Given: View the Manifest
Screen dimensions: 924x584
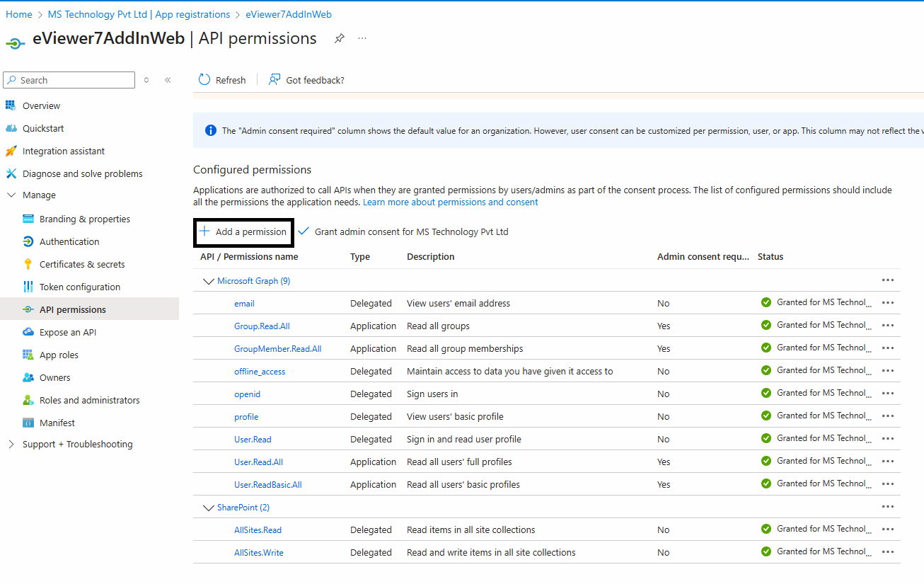Looking at the screenshot, I should (x=55, y=422).
